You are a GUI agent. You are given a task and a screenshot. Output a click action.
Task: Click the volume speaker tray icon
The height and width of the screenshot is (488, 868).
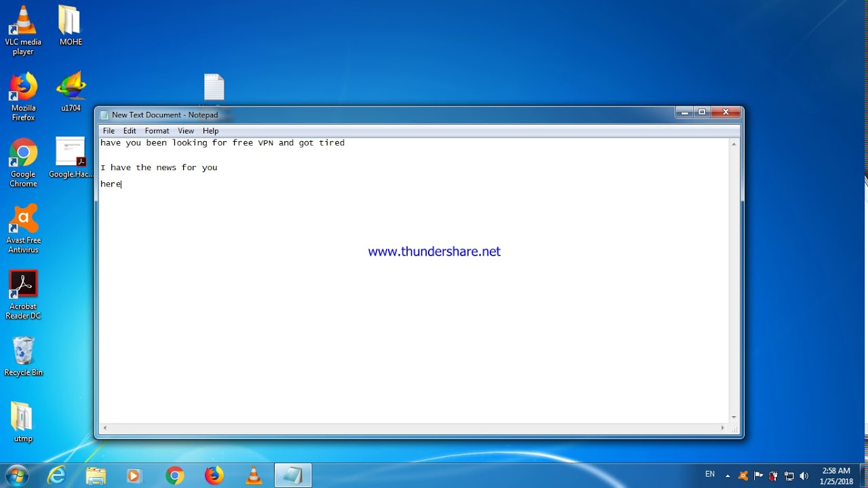coord(804,476)
